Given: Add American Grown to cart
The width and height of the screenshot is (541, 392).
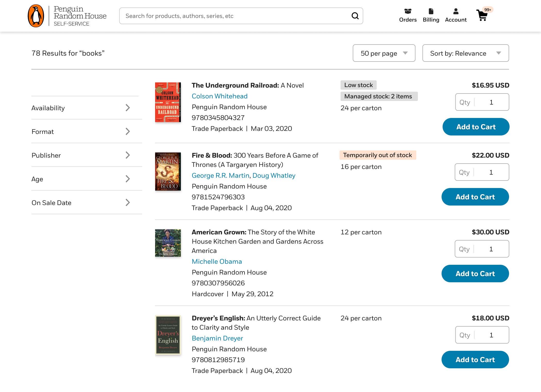Looking at the screenshot, I should coord(475,274).
